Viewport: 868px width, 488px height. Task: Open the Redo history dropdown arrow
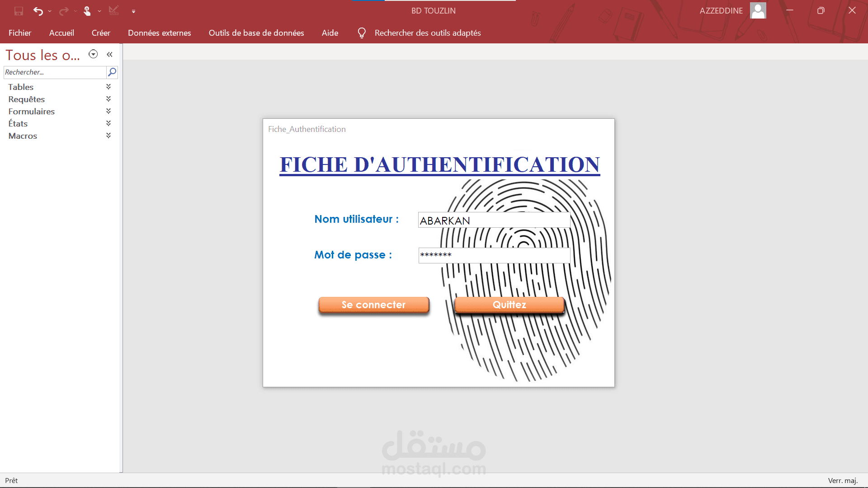click(75, 11)
